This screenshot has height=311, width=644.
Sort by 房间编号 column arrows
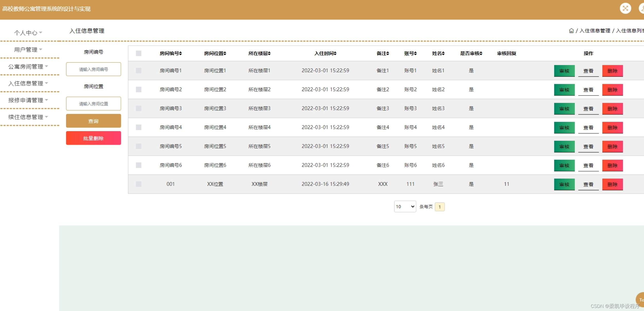tap(181, 54)
